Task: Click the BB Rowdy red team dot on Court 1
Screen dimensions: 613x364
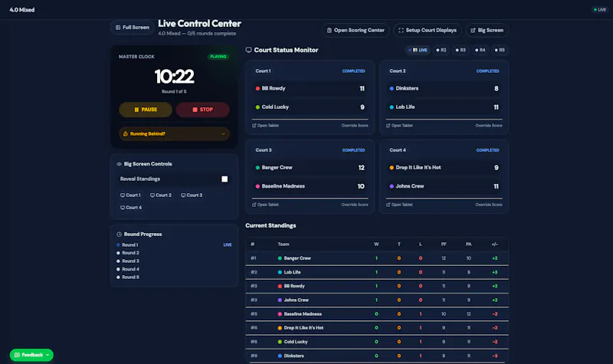Action: [x=257, y=88]
